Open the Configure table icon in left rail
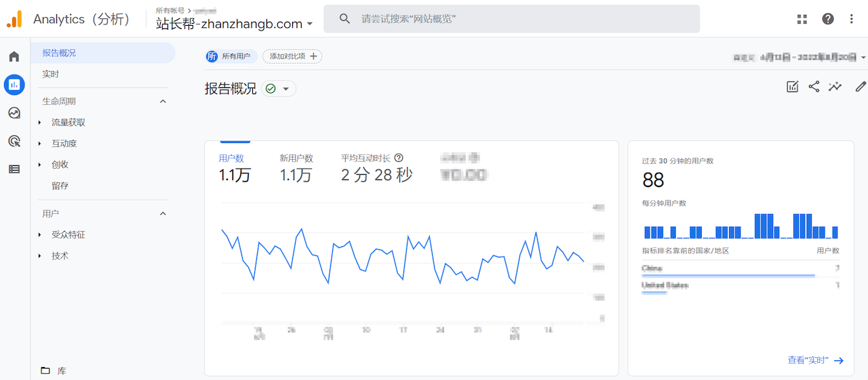Viewport: 868px width, 380px height. point(14,169)
